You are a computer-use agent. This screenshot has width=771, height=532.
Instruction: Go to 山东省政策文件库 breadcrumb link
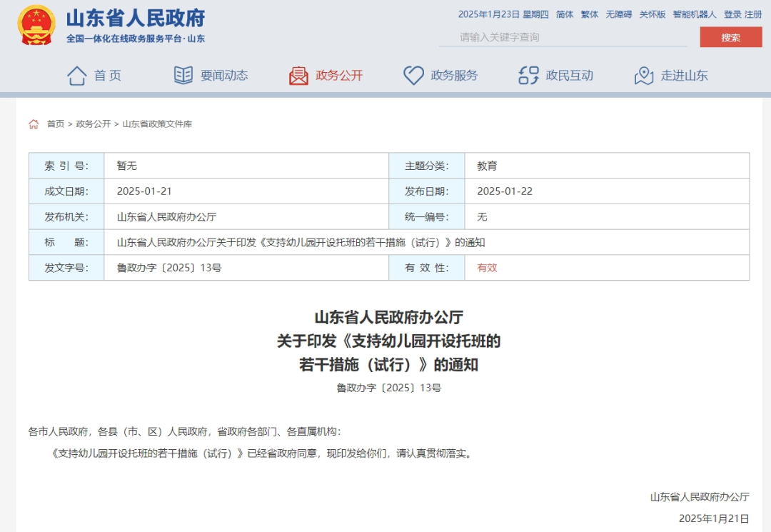click(157, 124)
